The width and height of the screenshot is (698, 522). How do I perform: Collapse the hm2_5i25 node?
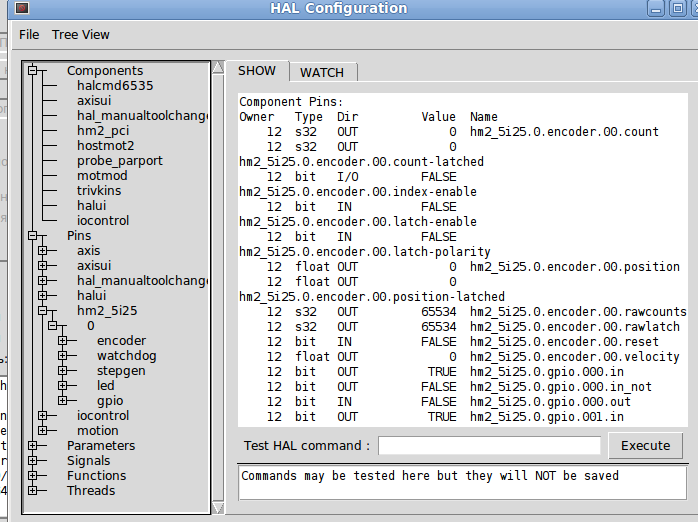coord(43,311)
